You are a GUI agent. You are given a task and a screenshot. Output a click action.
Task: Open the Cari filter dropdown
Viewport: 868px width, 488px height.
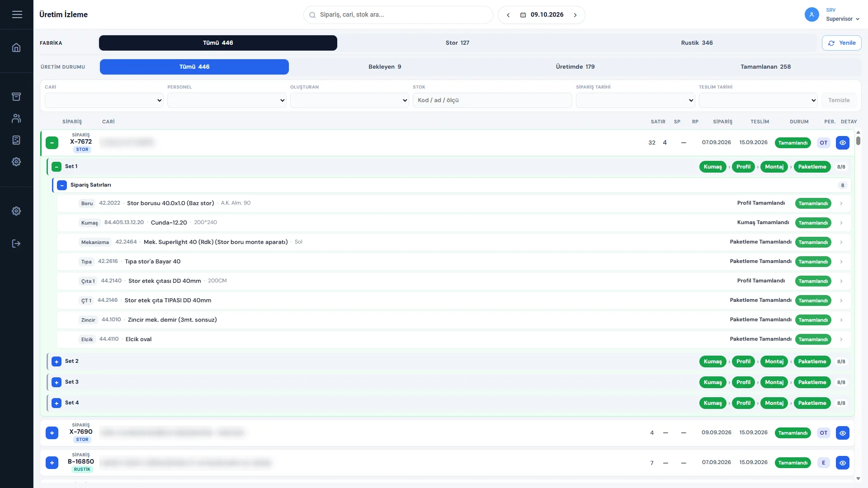[x=104, y=100]
